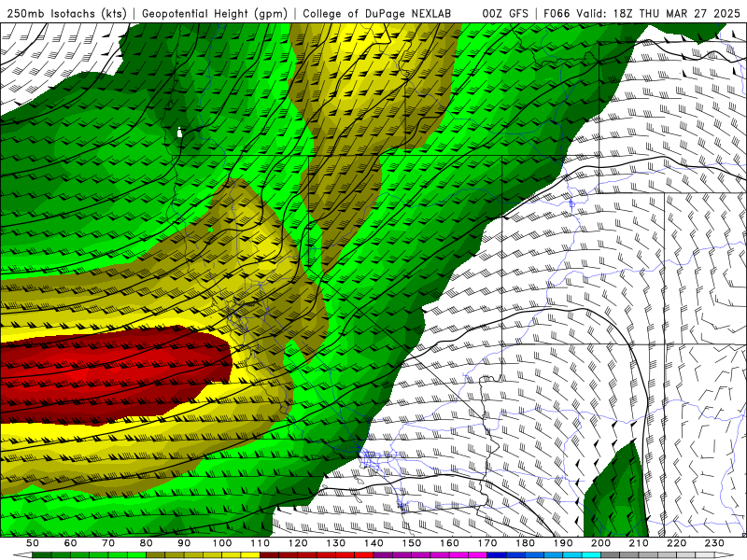Click the 200 scale value
747x560 pixels.
pyautogui.click(x=600, y=543)
